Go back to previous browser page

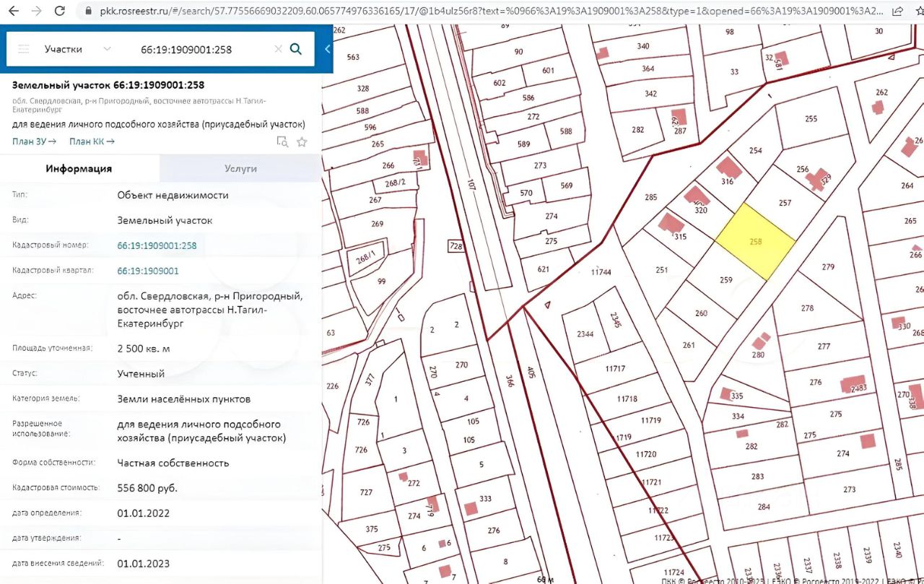[13, 11]
